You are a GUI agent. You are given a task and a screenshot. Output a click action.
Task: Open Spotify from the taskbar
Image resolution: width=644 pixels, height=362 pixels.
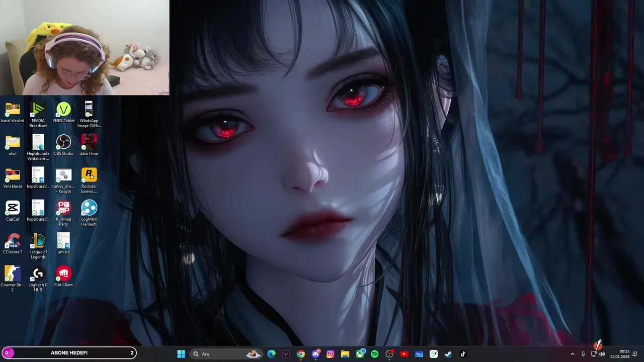(x=374, y=354)
